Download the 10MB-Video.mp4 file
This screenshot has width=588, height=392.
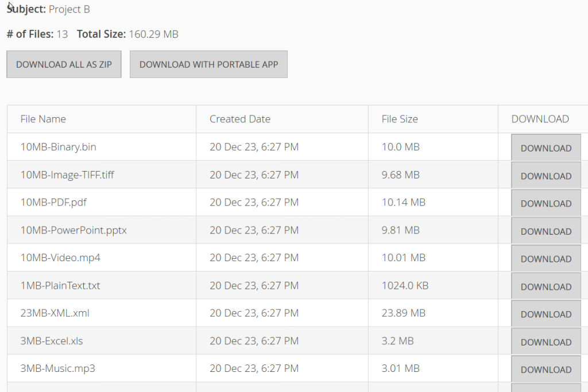coord(546,258)
